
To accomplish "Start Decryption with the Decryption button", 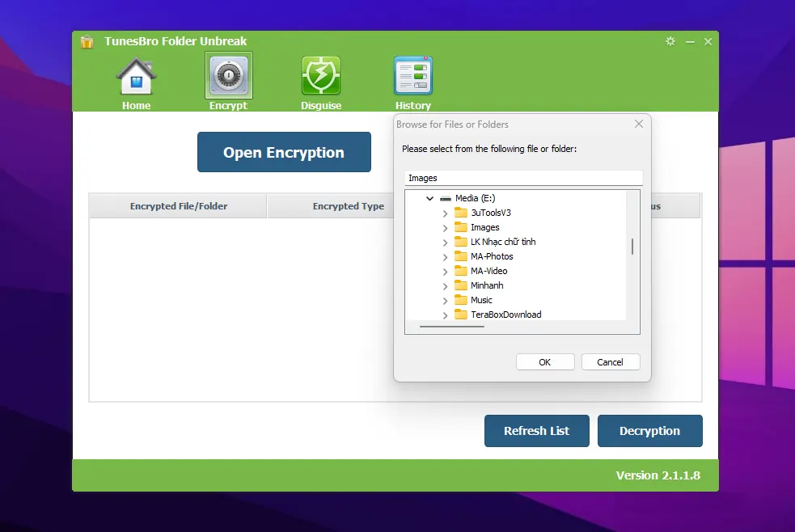I will tap(649, 430).
